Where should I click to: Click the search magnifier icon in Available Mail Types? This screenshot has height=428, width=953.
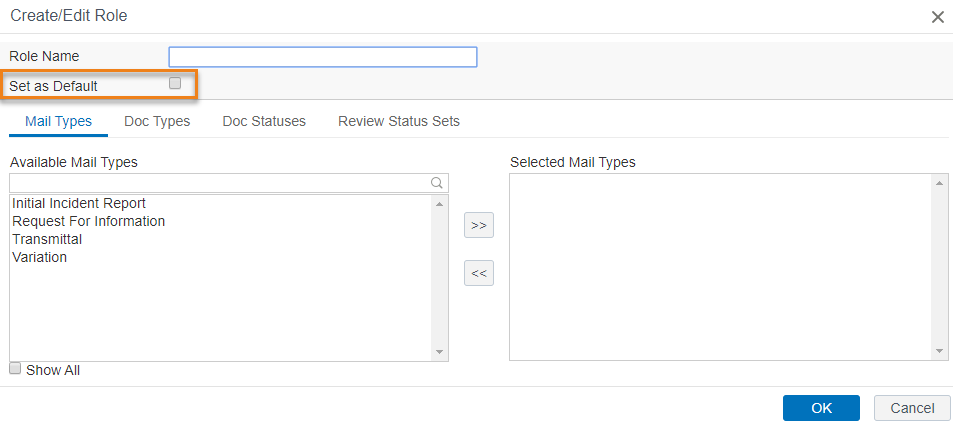[x=436, y=182]
